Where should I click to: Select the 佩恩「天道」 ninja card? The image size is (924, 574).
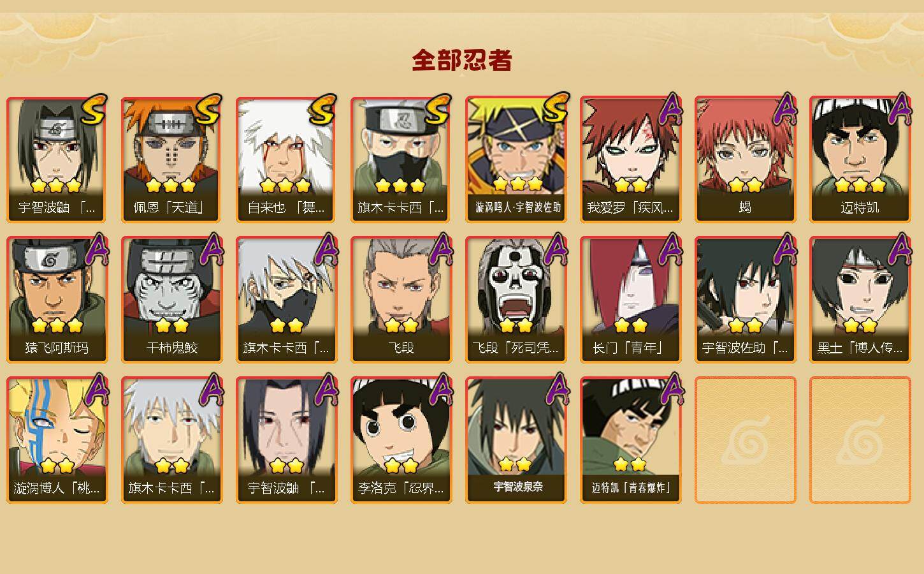click(x=171, y=159)
